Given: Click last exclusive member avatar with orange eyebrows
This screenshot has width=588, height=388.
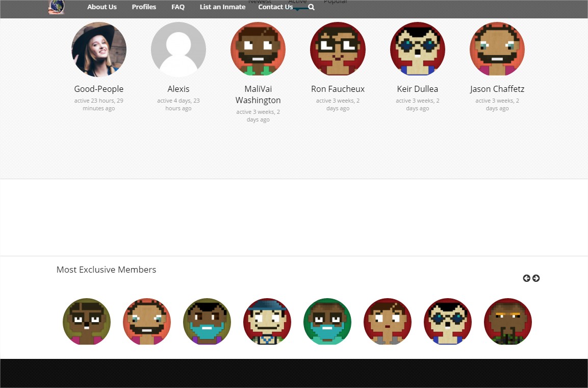Looking at the screenshot, I should click(508, 322).
